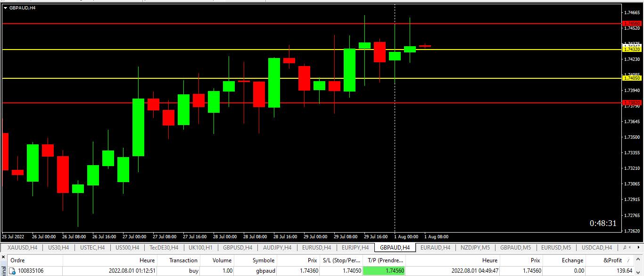Viewport: 644px width, 276px height.
Task: Click the T/P (Prendre... column header
Action: (x=384, y=260)
